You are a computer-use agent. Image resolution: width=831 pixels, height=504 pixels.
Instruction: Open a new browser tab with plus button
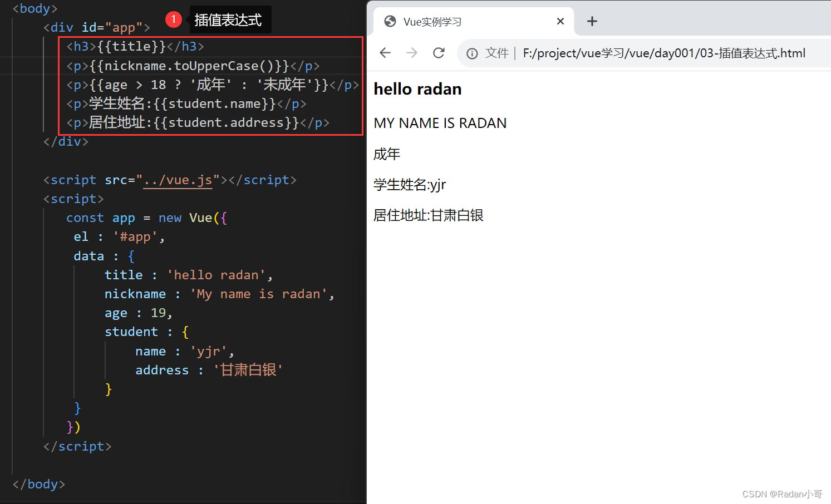(592, 21)
